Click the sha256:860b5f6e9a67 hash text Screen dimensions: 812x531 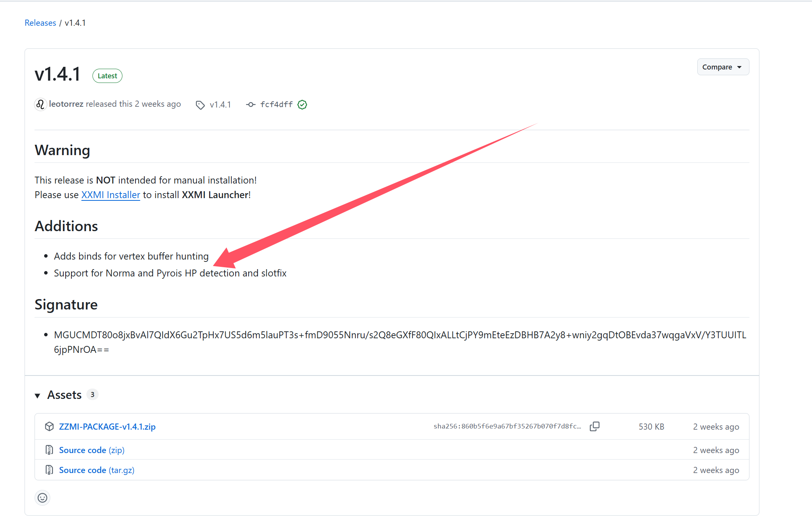click(507, 426)
